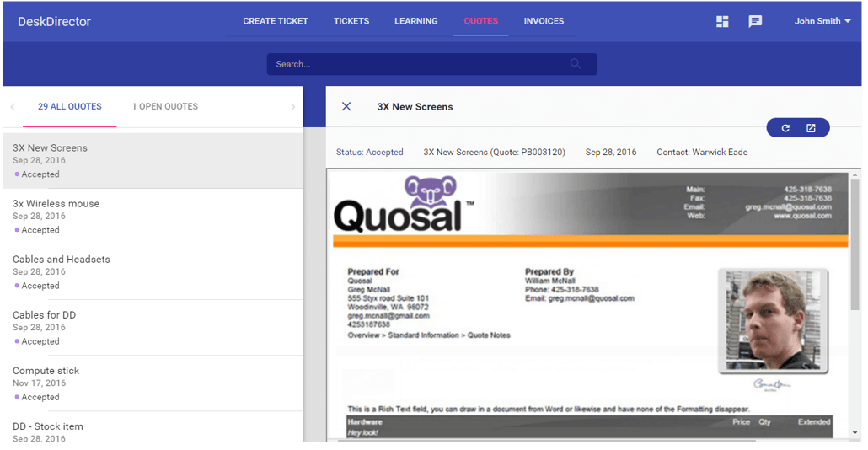The height and width of the screenshot is (450, 868).
Task: Open the Cables and Headsets quote
Action: 153,272
